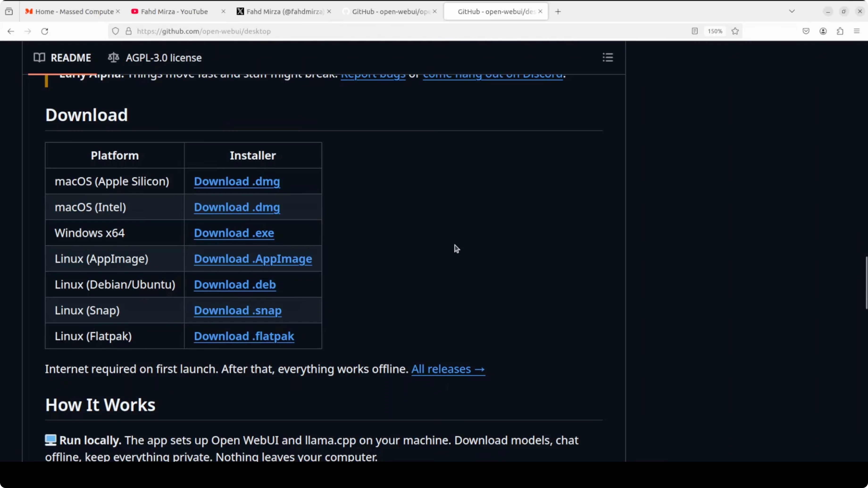Open the Firefox extensions puzzle icon
This screenshot has height=488, width=868.
click(x=840, y=31)
